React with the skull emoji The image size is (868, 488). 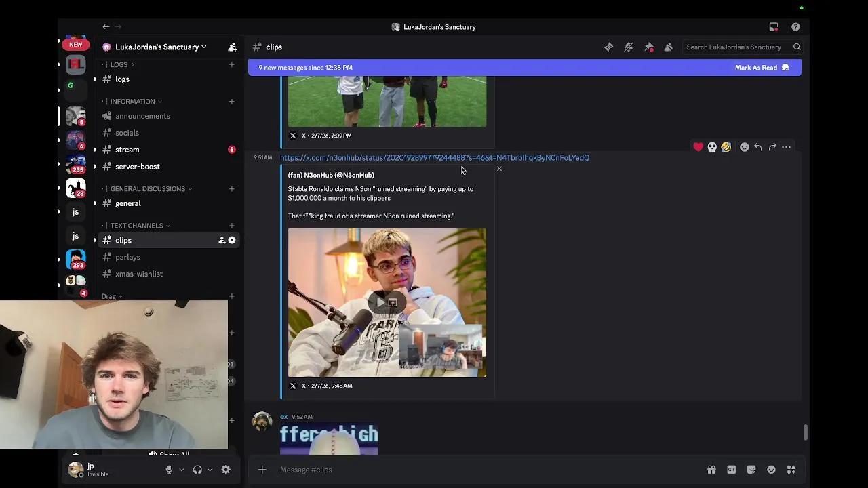[x=712, y=147]
